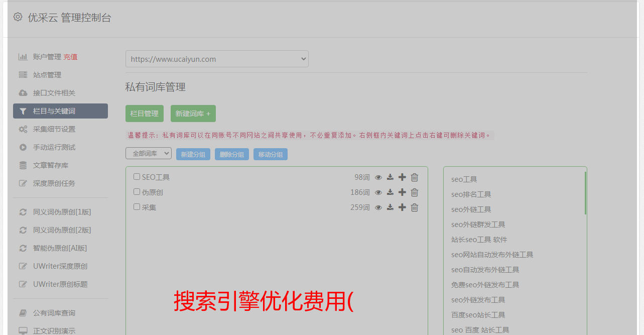This screenshot has height=335, width=644.
Task: Delete SEO工具 wordlist with trash icon
Action: click(415, 177)
